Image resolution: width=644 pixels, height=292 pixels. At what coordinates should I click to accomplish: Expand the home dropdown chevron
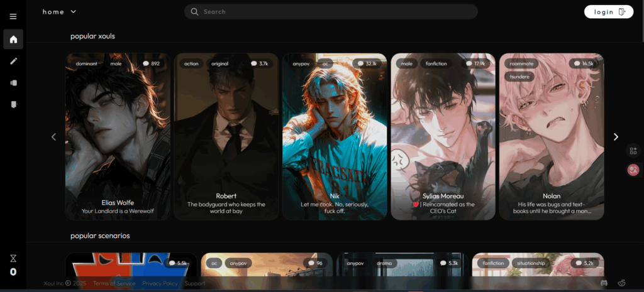click(x=74, y=11)
